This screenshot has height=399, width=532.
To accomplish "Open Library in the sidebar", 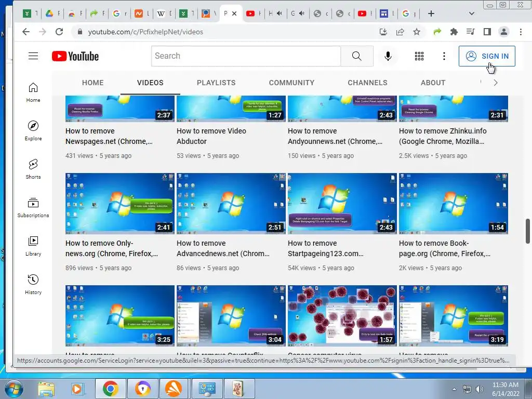I will 33,246.
